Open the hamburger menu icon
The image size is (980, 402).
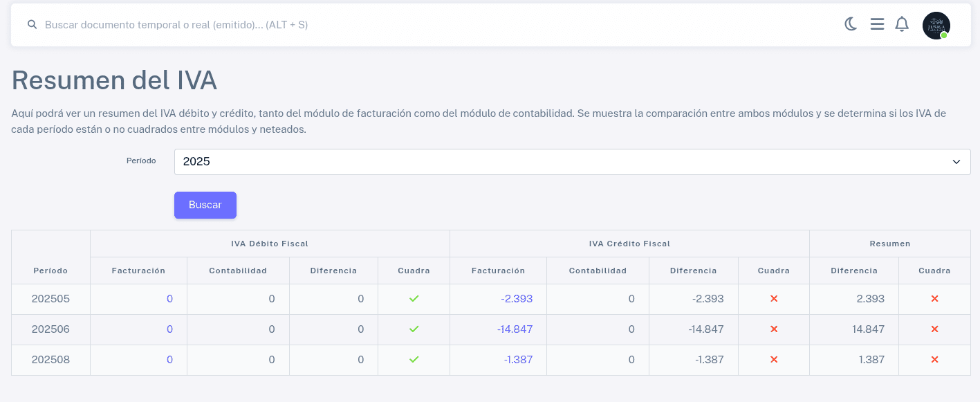(877, 24)
